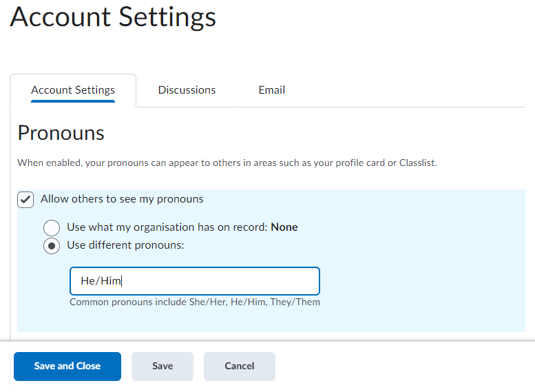Focus the pronouns text field containing He/Him
This screenshot has height=392, width=535.
click(x=194, y=281)
